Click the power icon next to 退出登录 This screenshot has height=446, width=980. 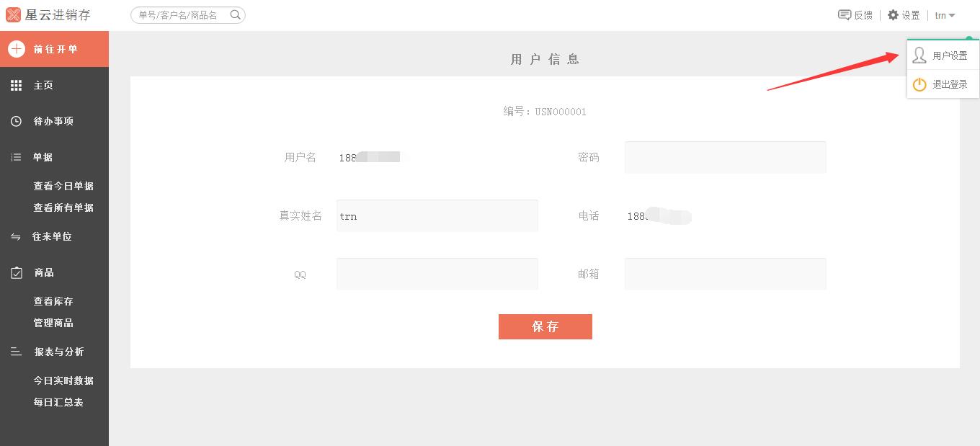(919, 84)
